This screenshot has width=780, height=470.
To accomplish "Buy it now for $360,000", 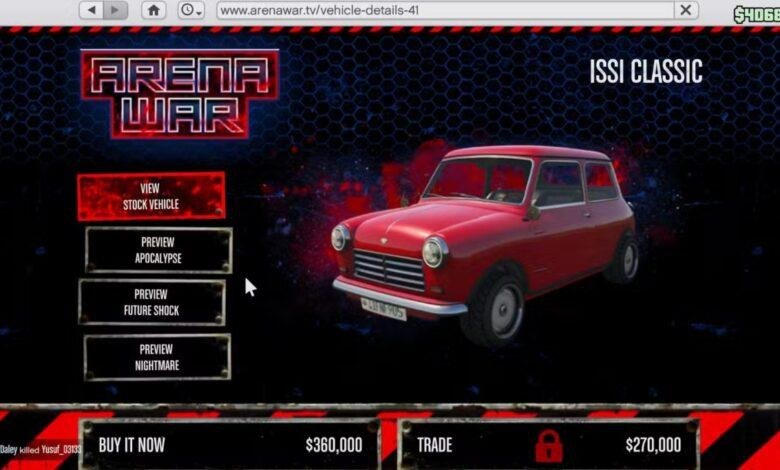I will pos(230,444).
